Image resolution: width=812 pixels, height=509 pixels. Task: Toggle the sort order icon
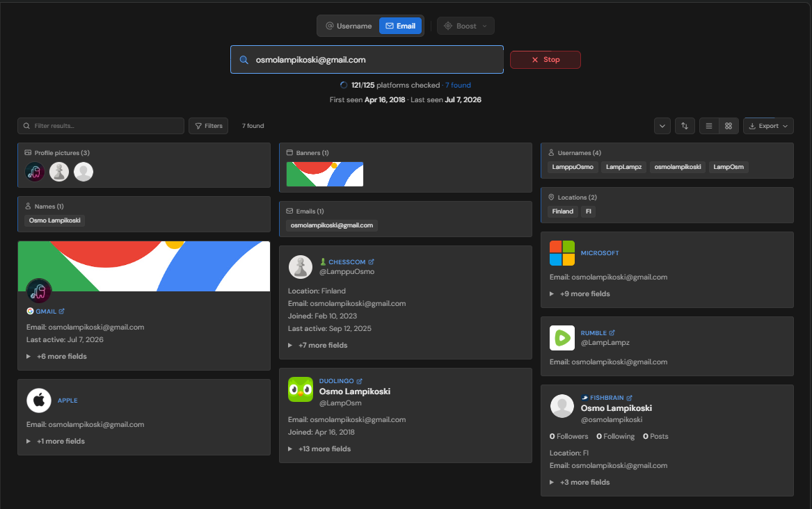click(685, 126)
